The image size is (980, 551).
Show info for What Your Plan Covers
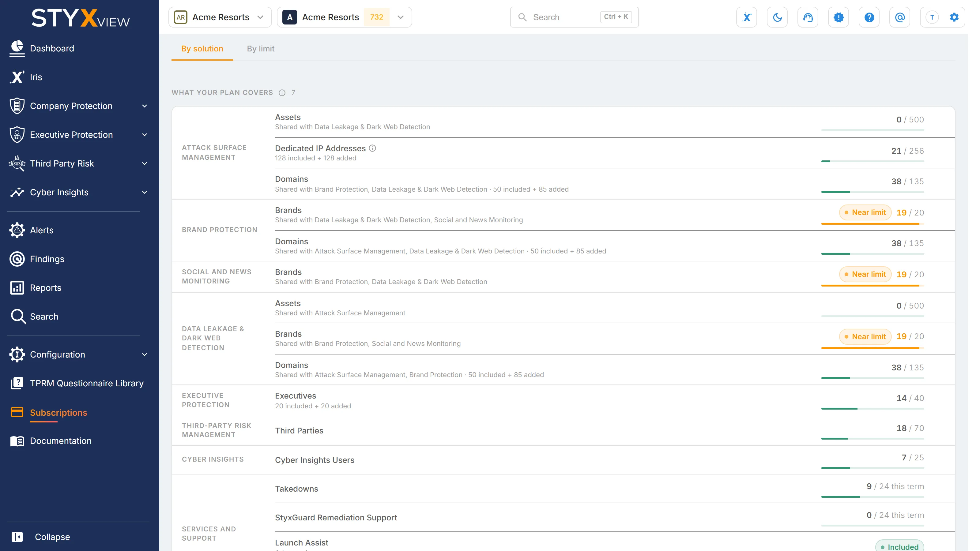point(282,92)
